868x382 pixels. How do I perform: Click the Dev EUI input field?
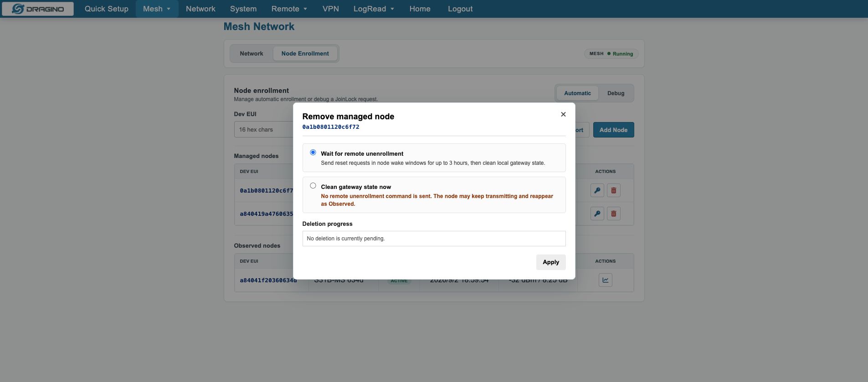[264, 130]
